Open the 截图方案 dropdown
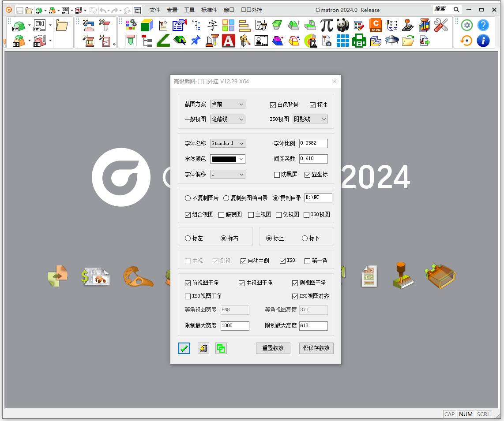The image size is (504, 421). pos(227,104)
